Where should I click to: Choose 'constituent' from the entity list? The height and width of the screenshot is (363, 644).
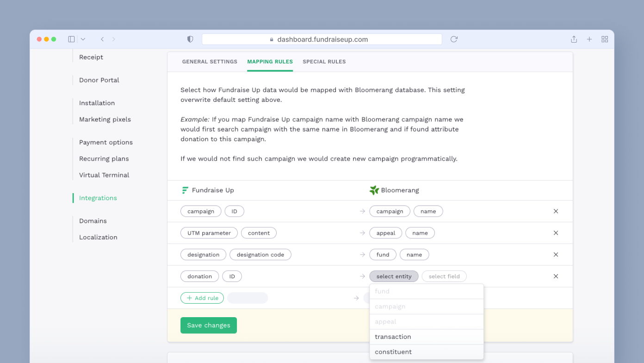[x=427, y=352]
